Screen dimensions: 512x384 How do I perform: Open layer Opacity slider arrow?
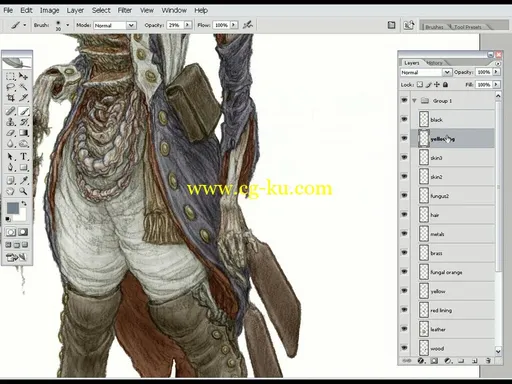(x=496, y=72)
